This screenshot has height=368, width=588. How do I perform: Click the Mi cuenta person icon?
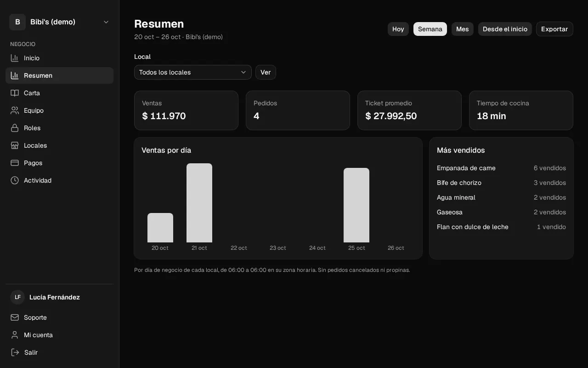click(x=15, y=335)
